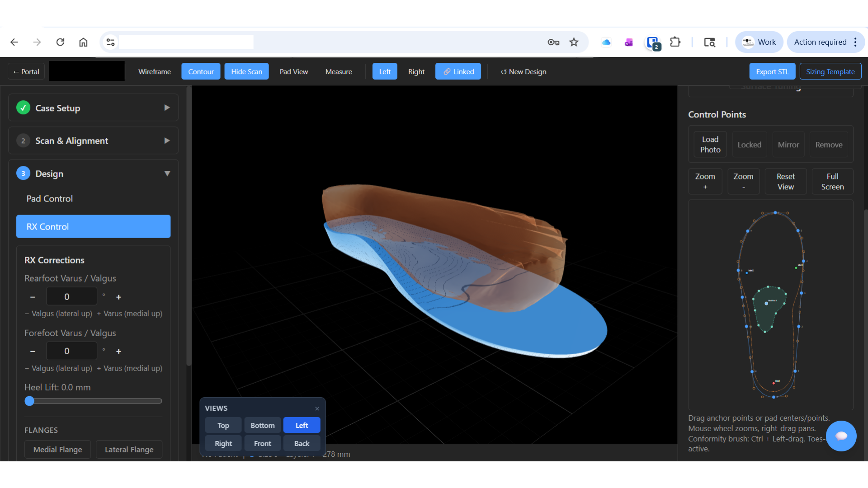This screenshot has width=868, height=488.
Task: Zoom out with Zoom - button
Action: [x=743, y=181]
